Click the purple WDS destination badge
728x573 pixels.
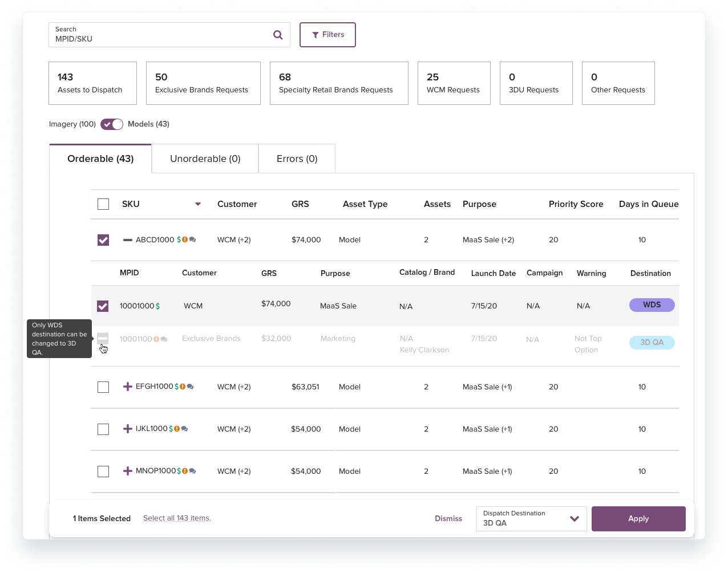[652, 305]
